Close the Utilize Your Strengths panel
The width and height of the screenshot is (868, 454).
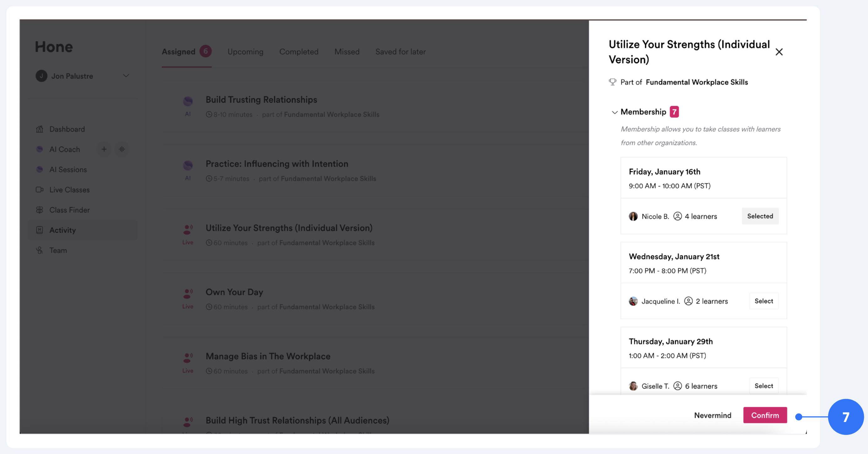pyautogui.click(x=779, y=52)
